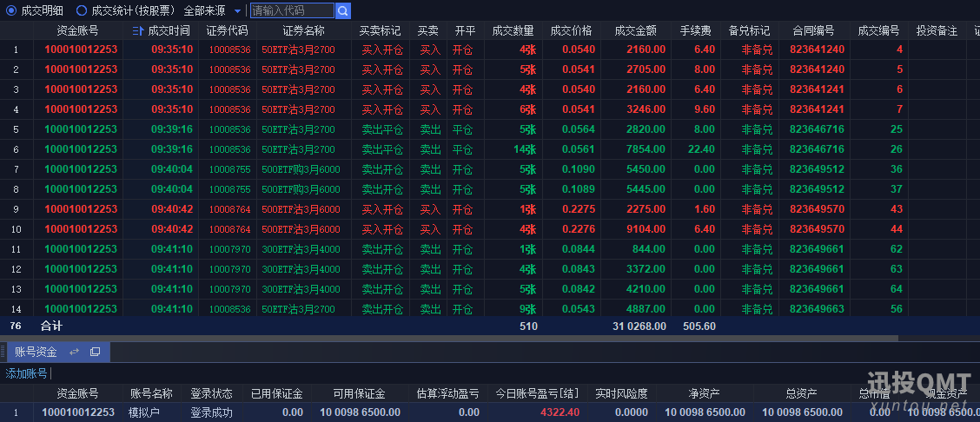Click price 0.0564 in row 5
The image size is (980, 422).
click(578, 129)
